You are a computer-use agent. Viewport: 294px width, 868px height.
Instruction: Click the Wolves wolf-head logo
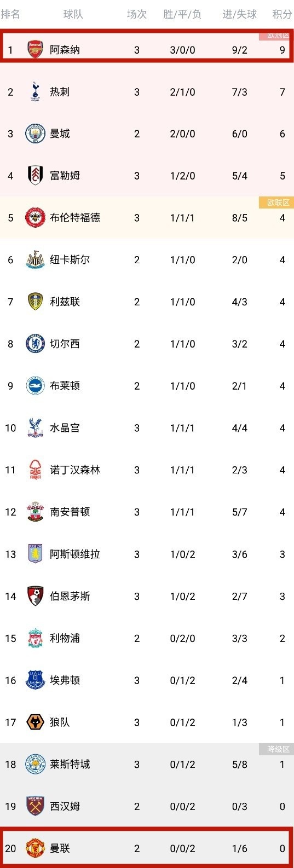tap(35, 722)
